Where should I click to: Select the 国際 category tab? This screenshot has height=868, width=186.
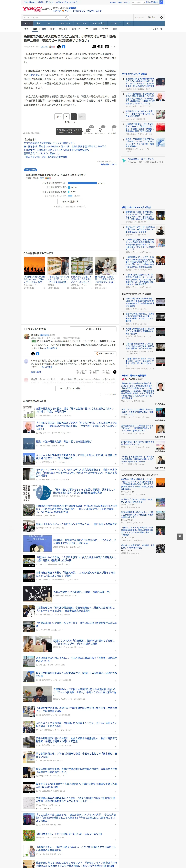(x=44, y=29)
